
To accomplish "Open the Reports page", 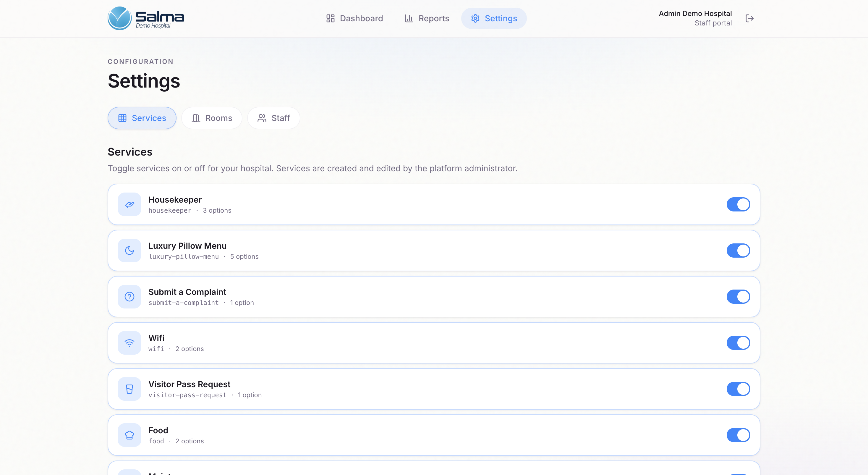I will pyautogui.click(x=427, y=18).
